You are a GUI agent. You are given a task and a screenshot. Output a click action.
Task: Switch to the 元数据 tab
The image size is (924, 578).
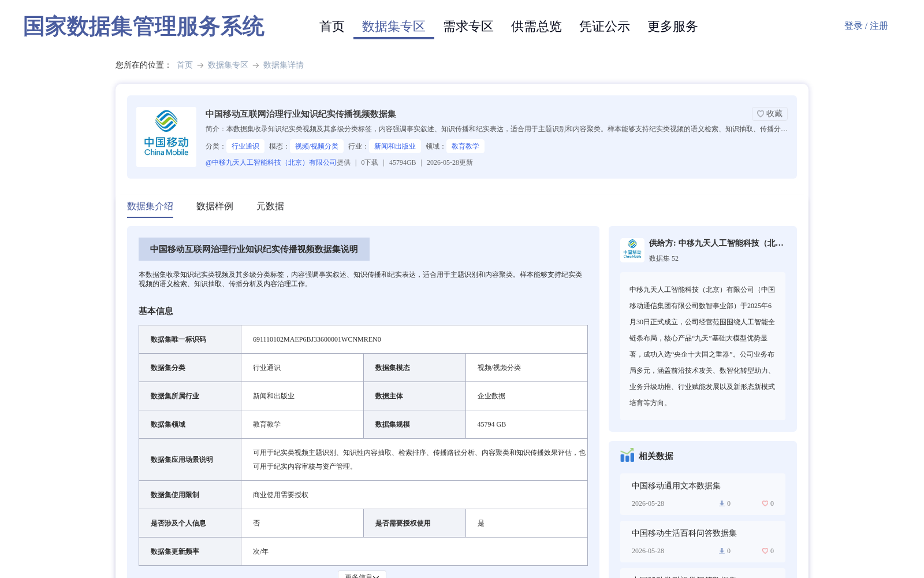click(270, 206)
